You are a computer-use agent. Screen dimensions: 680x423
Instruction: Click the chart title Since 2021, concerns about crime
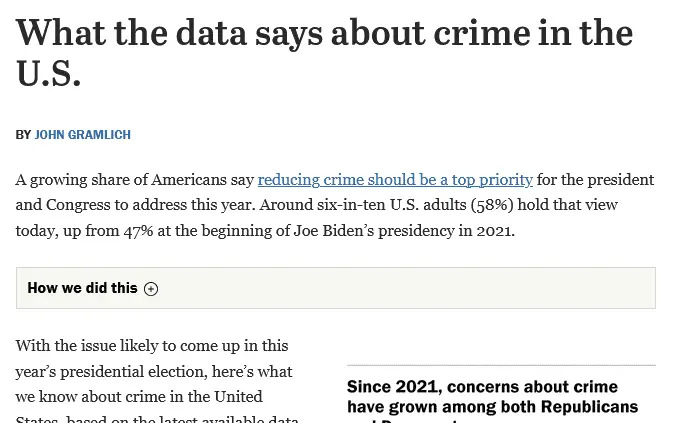pos(482,387)
